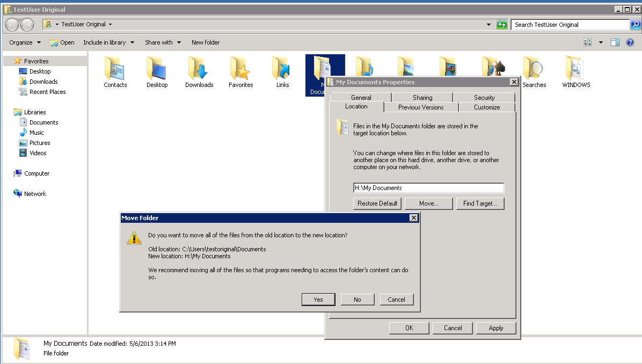Click OK in My Documents Properties
Viewport: 642px width, 364px height.
tap(409, 328)
